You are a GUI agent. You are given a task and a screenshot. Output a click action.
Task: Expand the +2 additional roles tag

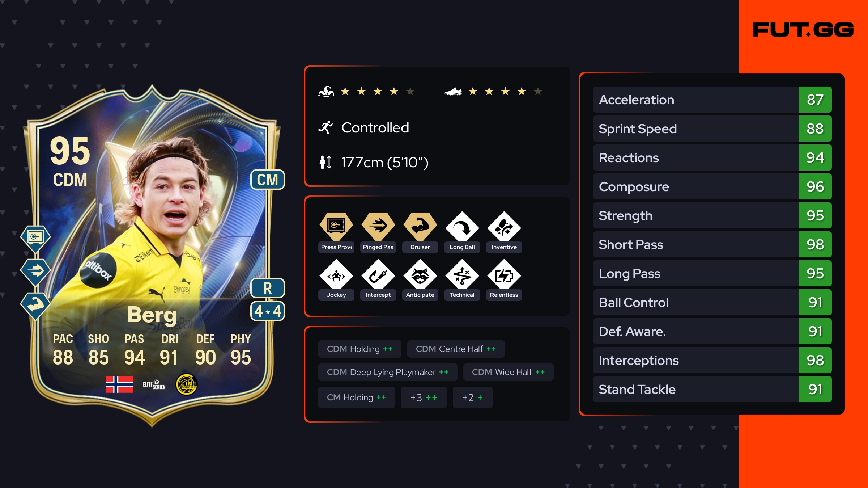(x=472, y=397)
